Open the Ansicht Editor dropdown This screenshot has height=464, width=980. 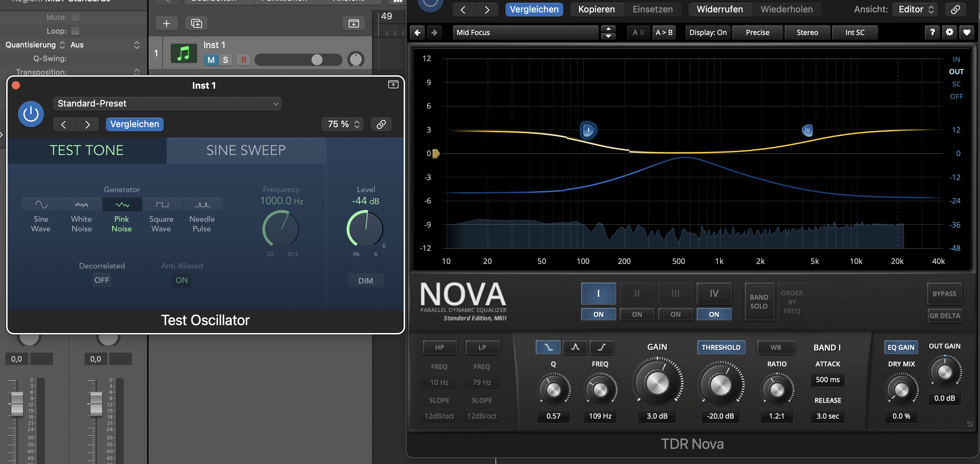(915, 9)
